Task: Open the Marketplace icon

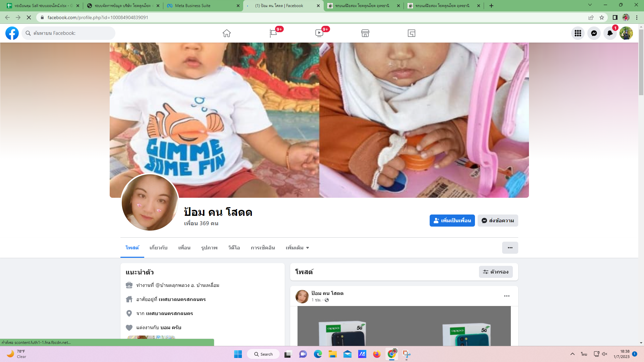Action: point(365,33)
